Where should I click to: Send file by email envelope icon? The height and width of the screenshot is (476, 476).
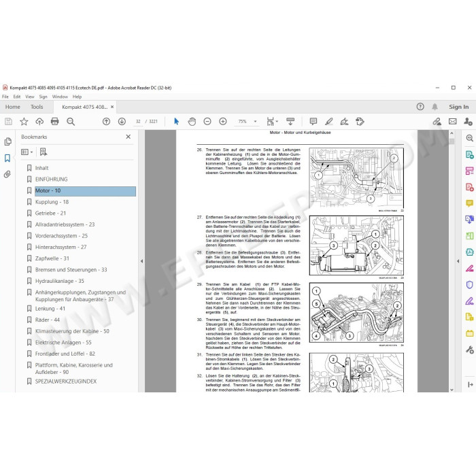point(453,122)
